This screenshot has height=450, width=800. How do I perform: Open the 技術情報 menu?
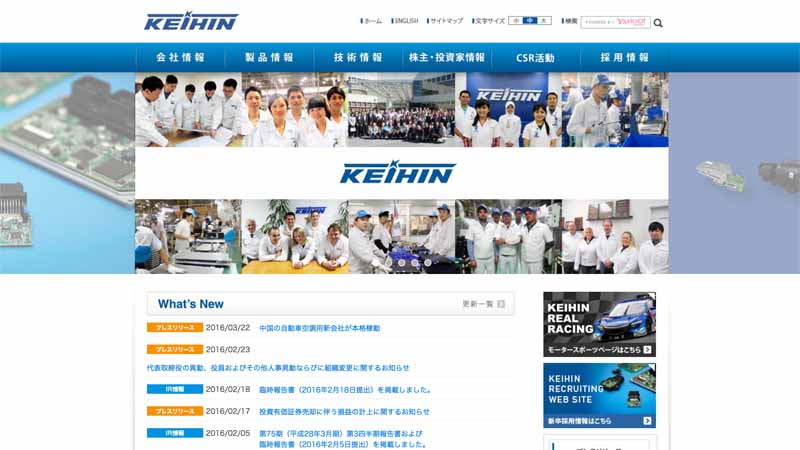coord(358,58)
